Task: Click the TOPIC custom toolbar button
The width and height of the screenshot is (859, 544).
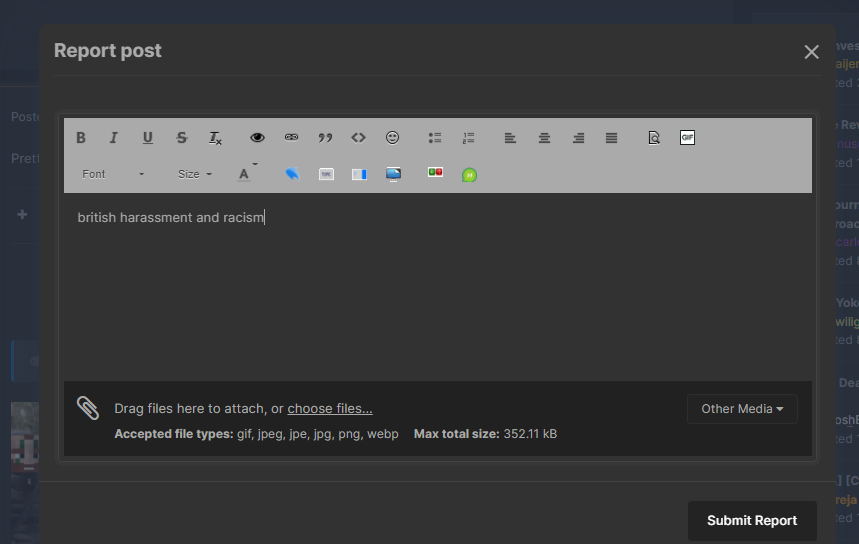Action: [326, 174]
